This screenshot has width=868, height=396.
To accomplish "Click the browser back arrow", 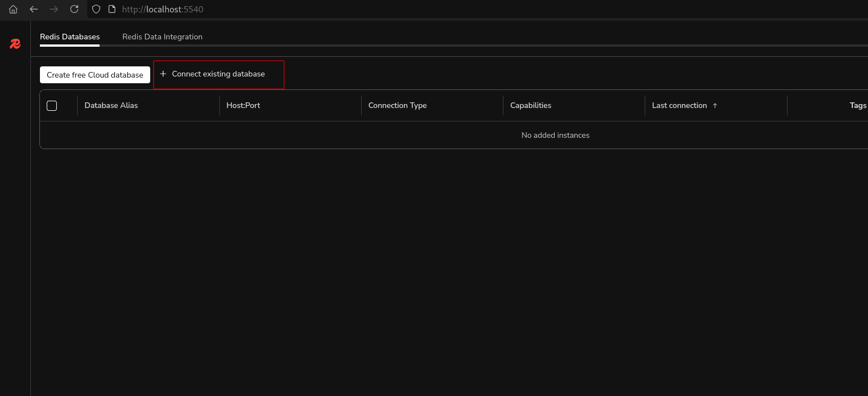I will tap(34, 9).
